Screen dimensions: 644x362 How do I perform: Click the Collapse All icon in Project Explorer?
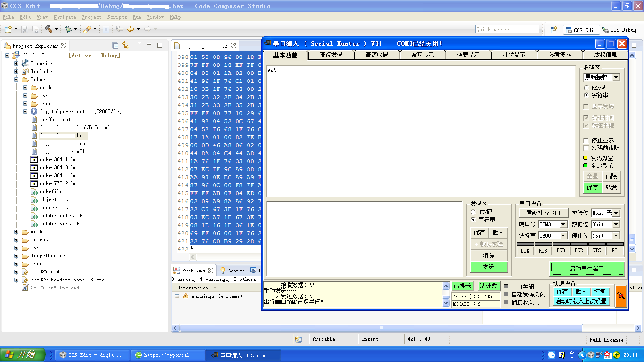point(116,45)
